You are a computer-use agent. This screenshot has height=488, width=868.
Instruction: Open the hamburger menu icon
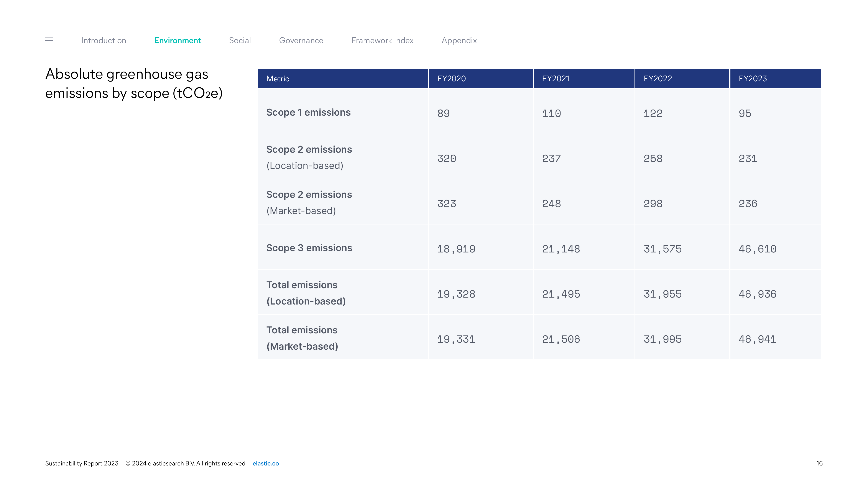49,40
